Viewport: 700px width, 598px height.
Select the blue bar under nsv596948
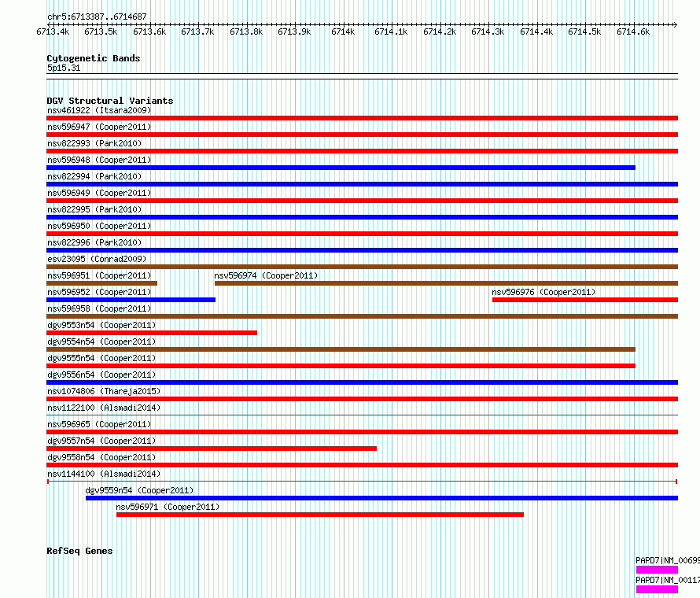341,168
